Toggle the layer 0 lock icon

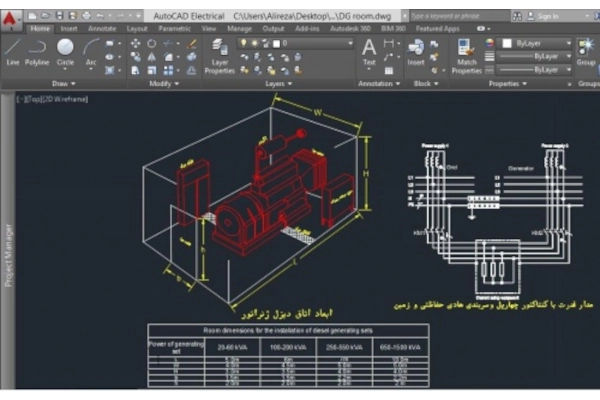point(266,43)
